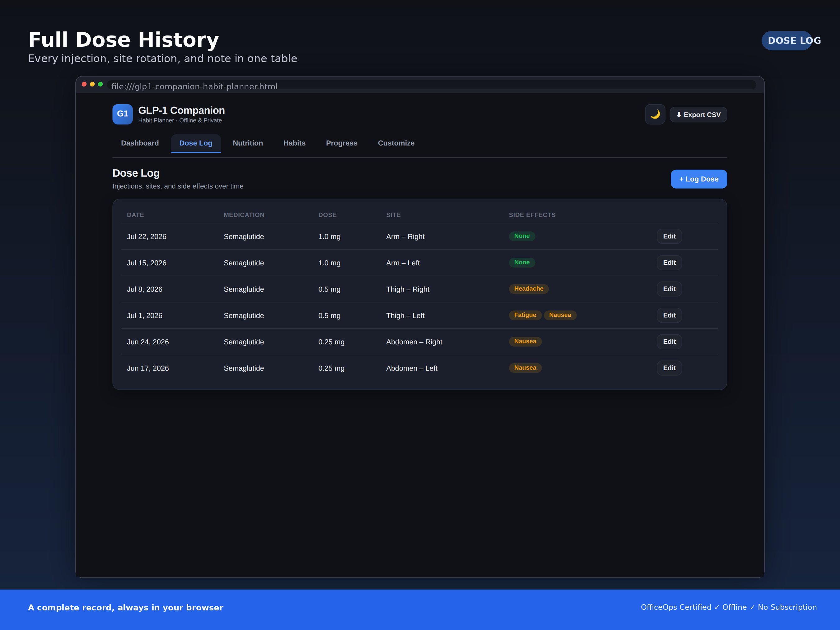Screen dimensions: 840x630
Task: Add a new entry with Log Dose
Action: (x=699, y=179)
